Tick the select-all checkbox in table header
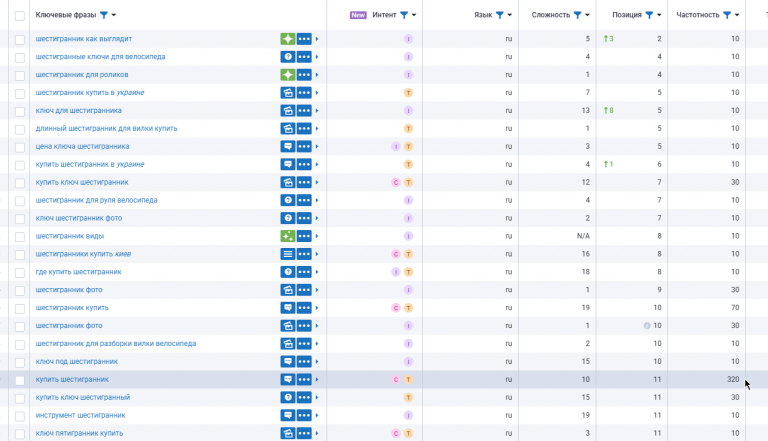Viewport: 768px width, 441px height. pyautogui.click(x=20, y=16)
